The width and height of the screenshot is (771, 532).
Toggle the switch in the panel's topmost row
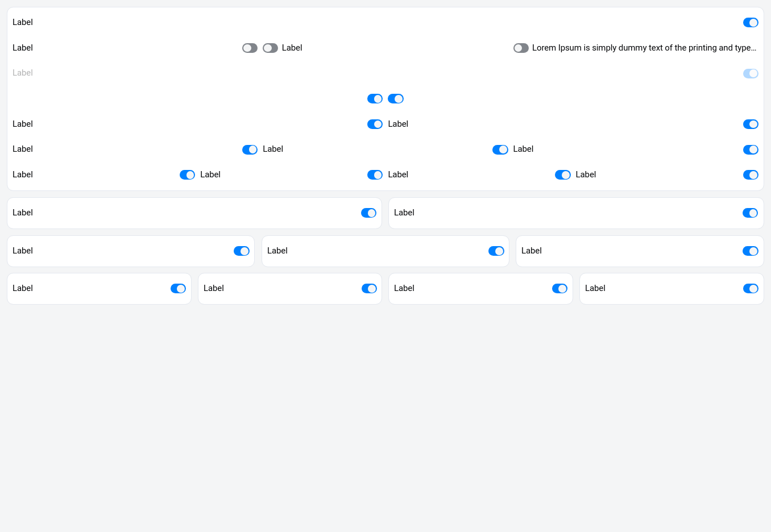point(751,23)
